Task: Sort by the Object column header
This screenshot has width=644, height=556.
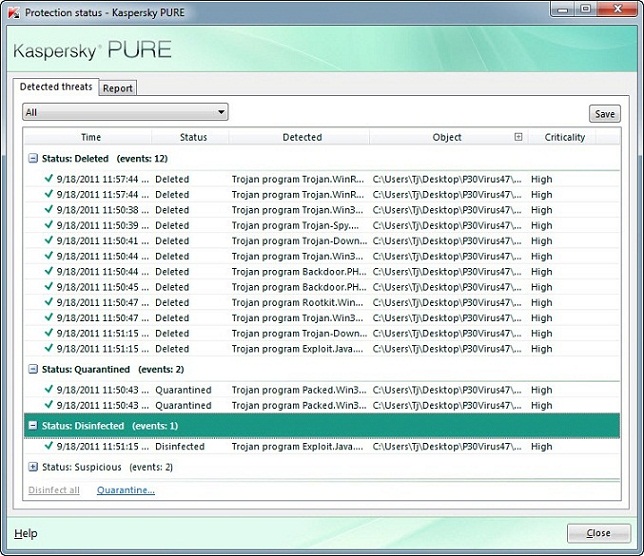Action: click(447, 137)
